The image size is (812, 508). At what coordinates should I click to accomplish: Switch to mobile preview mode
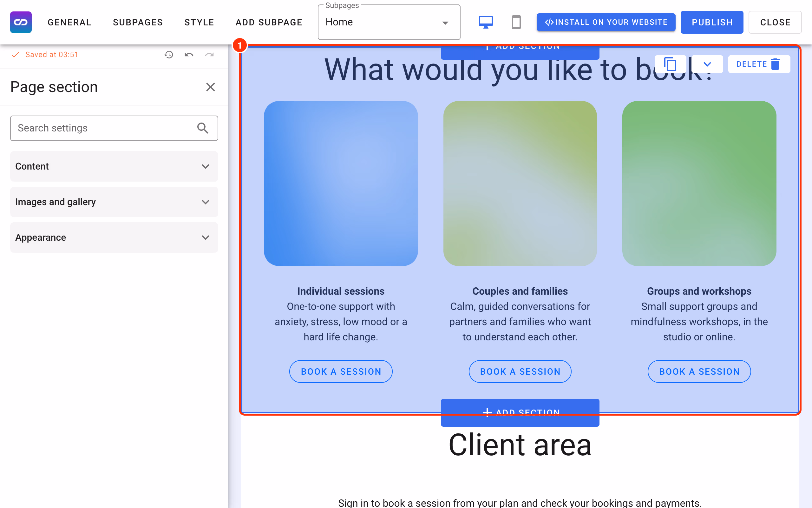pos(516,22)
